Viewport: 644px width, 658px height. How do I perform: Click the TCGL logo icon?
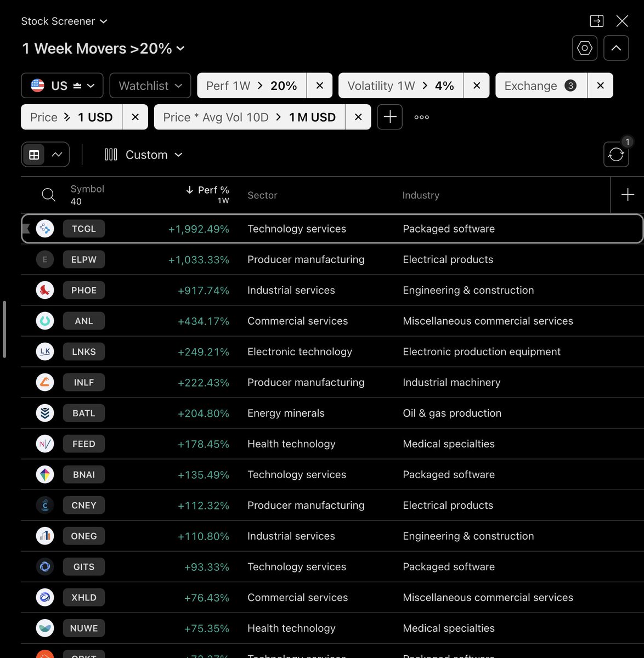click(x=45, y=229)
